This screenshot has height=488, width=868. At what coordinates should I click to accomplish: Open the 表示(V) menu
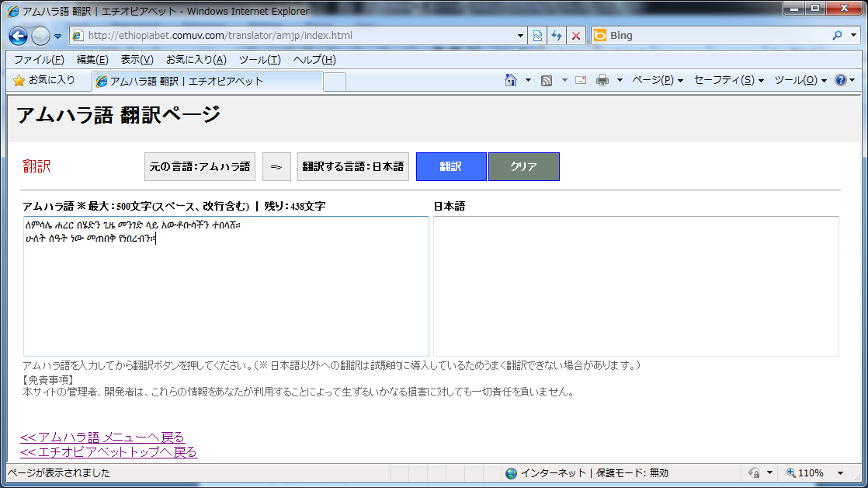click(137, 60)
